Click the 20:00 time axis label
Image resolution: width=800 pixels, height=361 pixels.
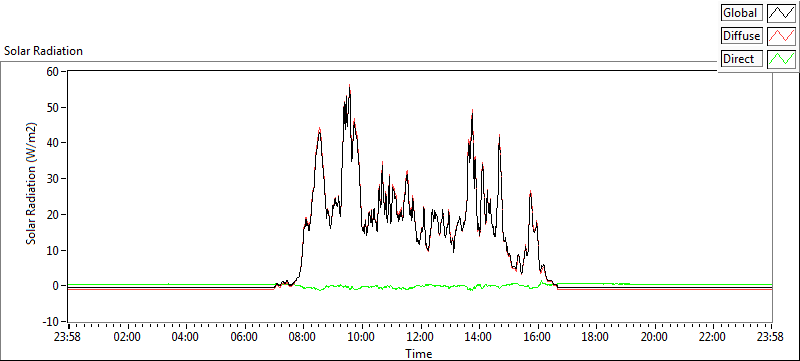655,337
